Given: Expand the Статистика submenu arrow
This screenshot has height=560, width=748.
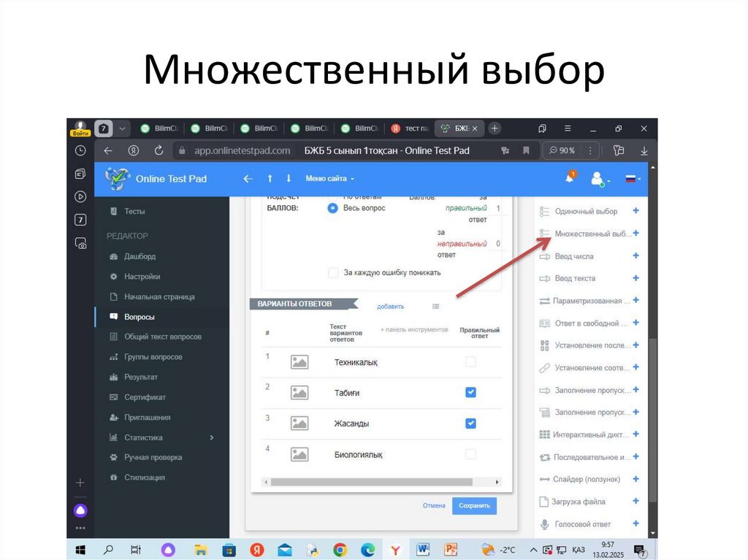Looking at the screenshot, I should click(x=212, y=437).
